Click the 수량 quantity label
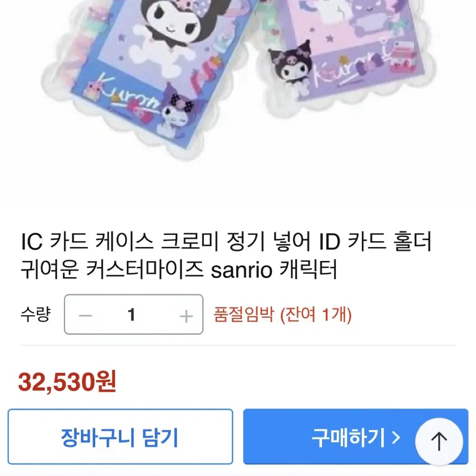Viewport: 476px width, 476px height. point(36,315)
